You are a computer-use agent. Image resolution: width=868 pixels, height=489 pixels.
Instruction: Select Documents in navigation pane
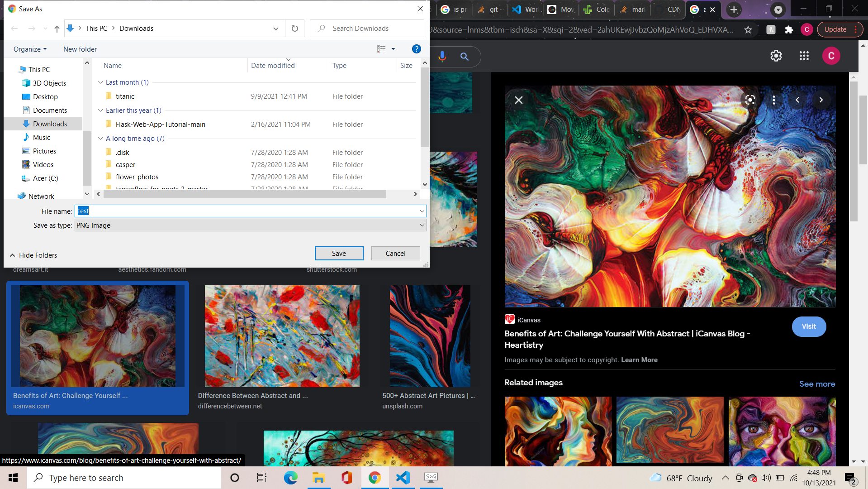click(x=50, y=110)
